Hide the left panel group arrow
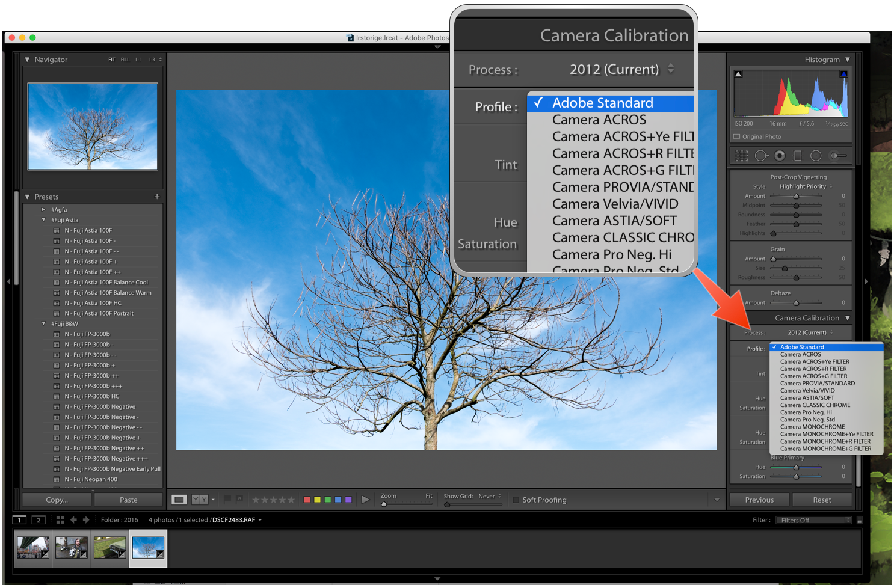The width and height of the screenshot is (894, 588). click(x=8, y=281)
